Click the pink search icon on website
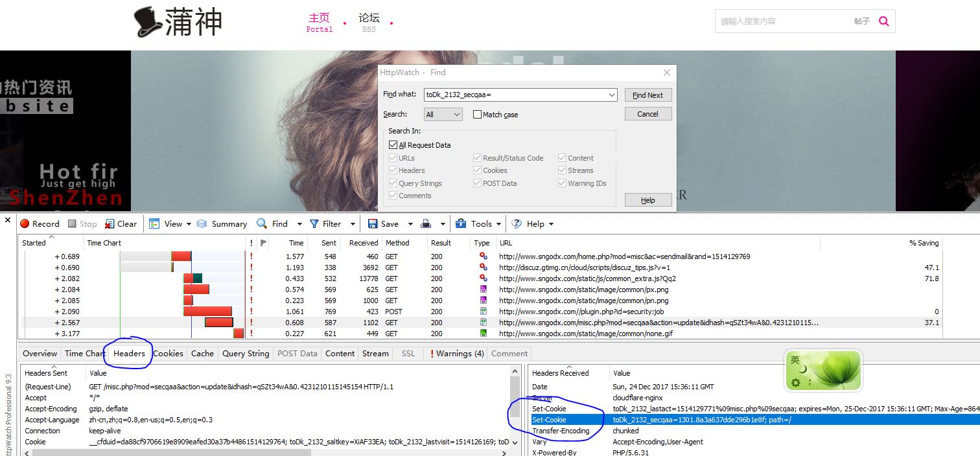This screenshot has width=980, height=456. point(883,21)
